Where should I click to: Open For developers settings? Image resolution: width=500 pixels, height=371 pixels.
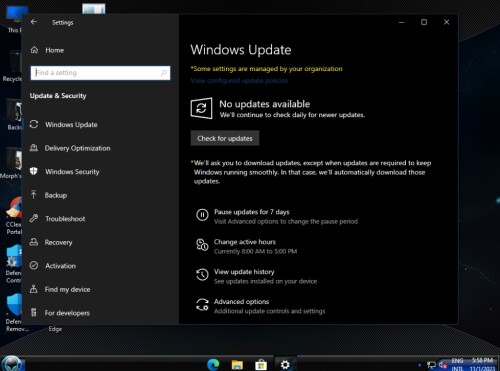tap(67, 313)
